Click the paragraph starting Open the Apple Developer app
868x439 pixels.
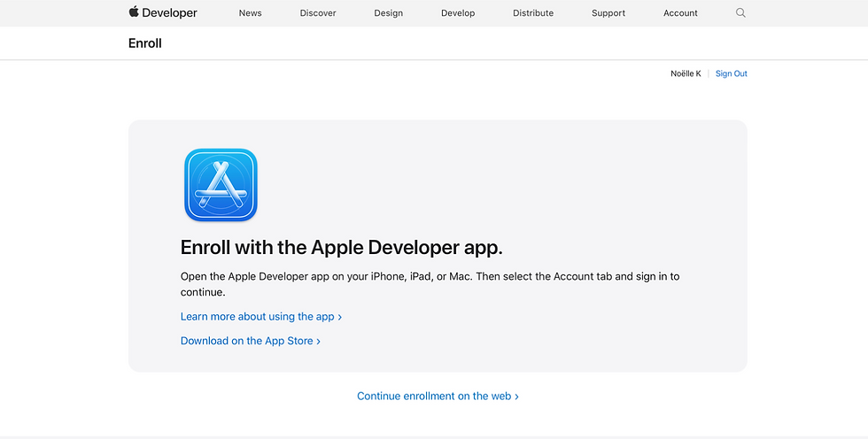pos(430,284)
